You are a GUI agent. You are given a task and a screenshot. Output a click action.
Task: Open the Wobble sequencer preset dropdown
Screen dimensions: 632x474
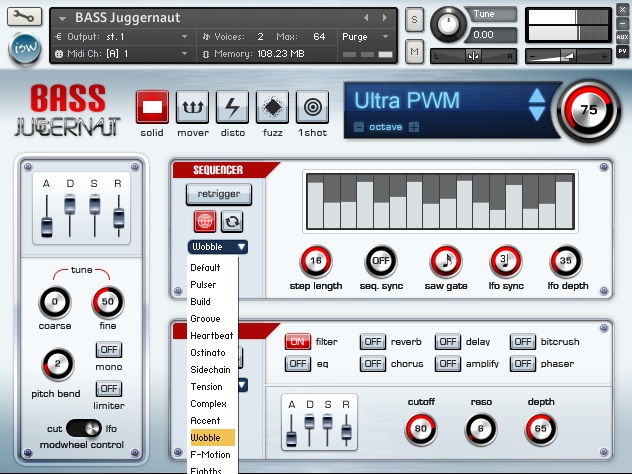218,247
